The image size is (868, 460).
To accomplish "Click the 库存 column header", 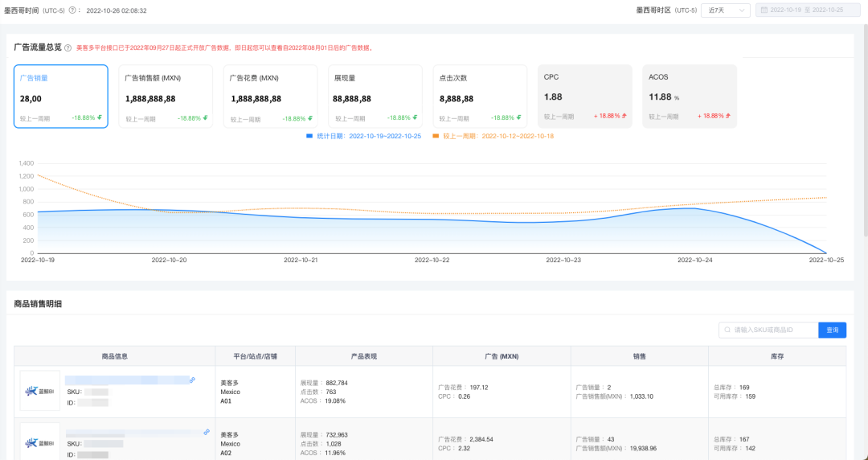I will (776, 356).
